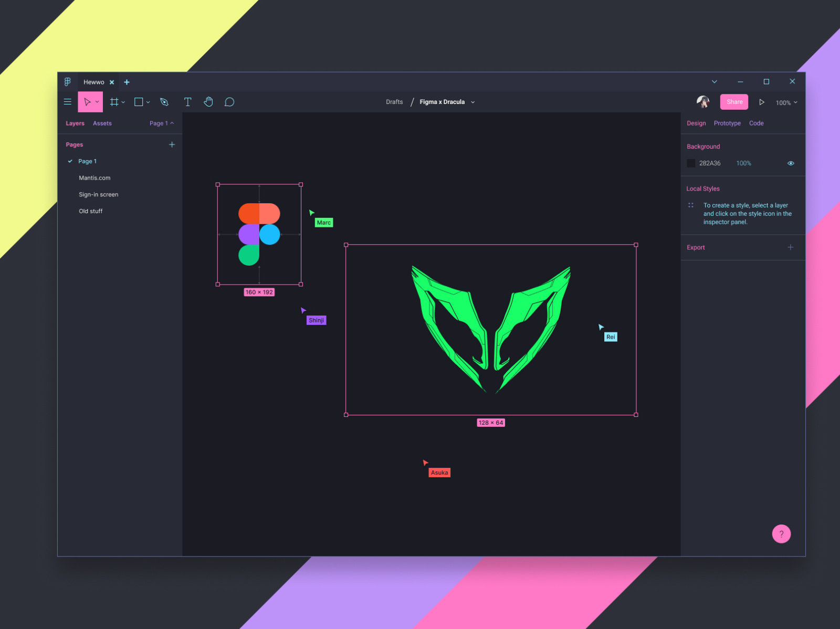Select the Frame tool
This screenshot has height=629, width=840.
coord(114,101)
